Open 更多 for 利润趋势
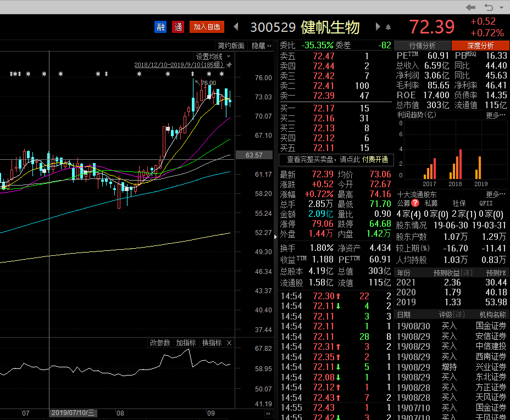510x420 pixels. [x=496, y=115]
